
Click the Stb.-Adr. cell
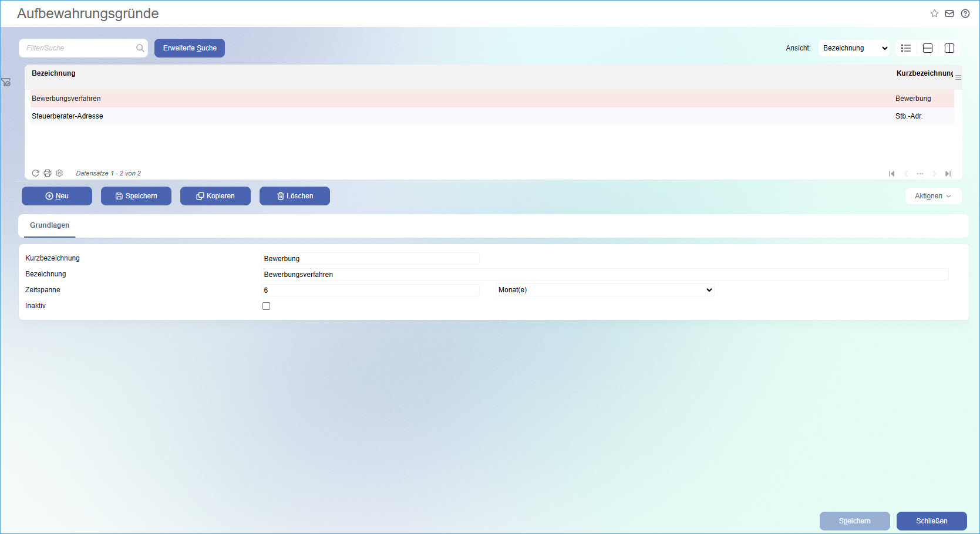pos(909,116)
